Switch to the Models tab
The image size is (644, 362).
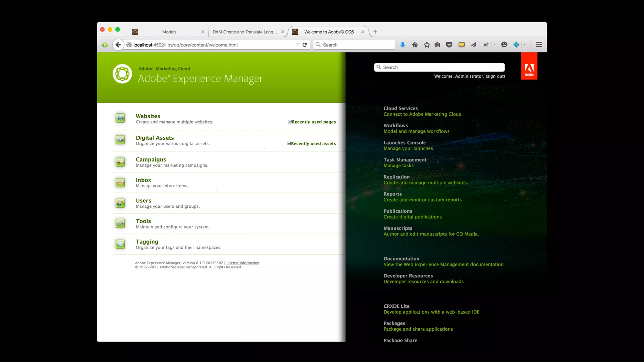coord(169,32)
